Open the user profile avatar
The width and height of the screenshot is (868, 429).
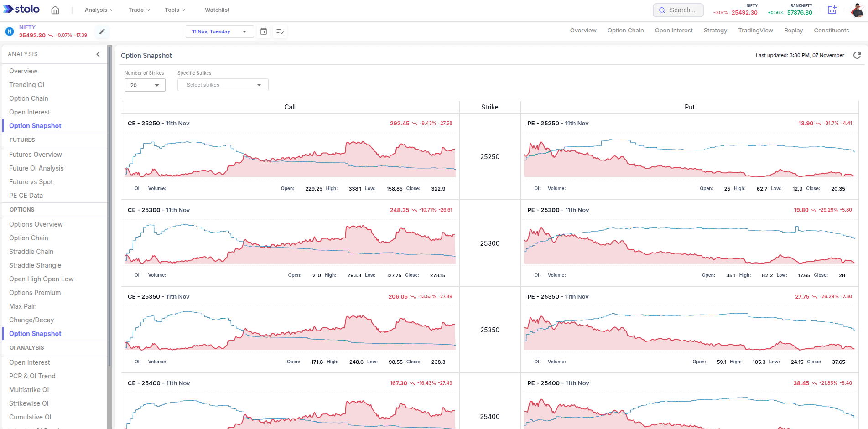click(857, 10)
